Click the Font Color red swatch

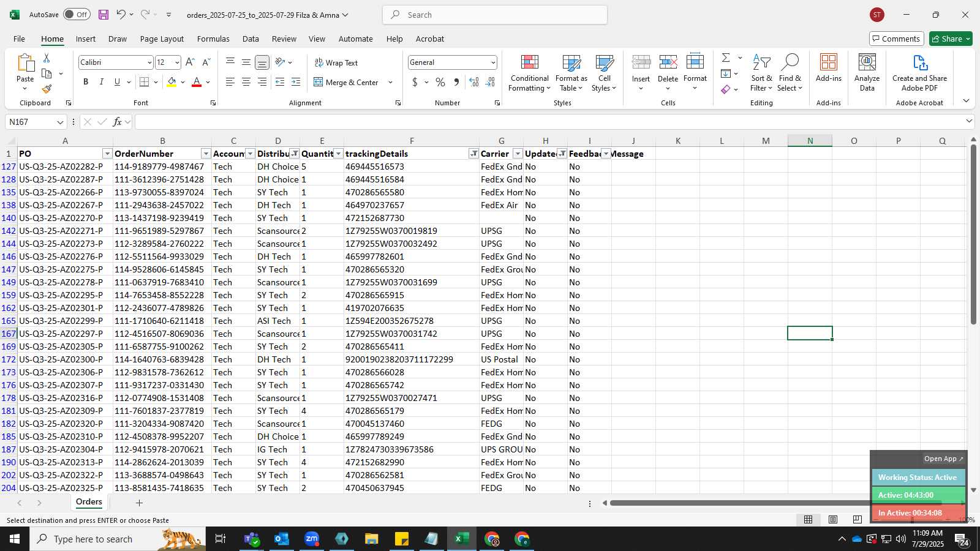tap(197, 82)
